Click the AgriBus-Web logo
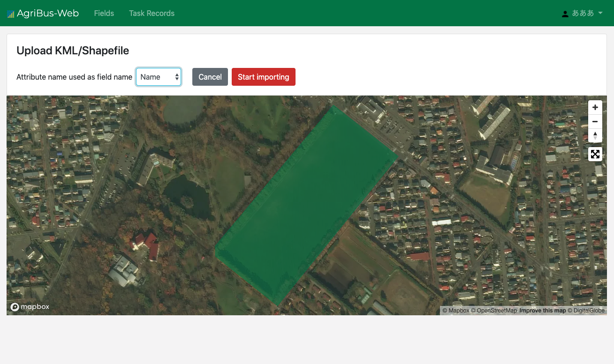614x364 pixels. click(43, 13)
